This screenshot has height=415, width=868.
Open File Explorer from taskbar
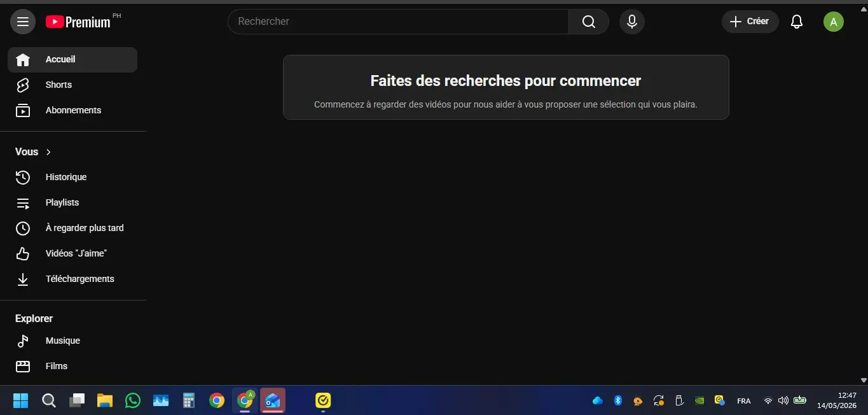105,400
